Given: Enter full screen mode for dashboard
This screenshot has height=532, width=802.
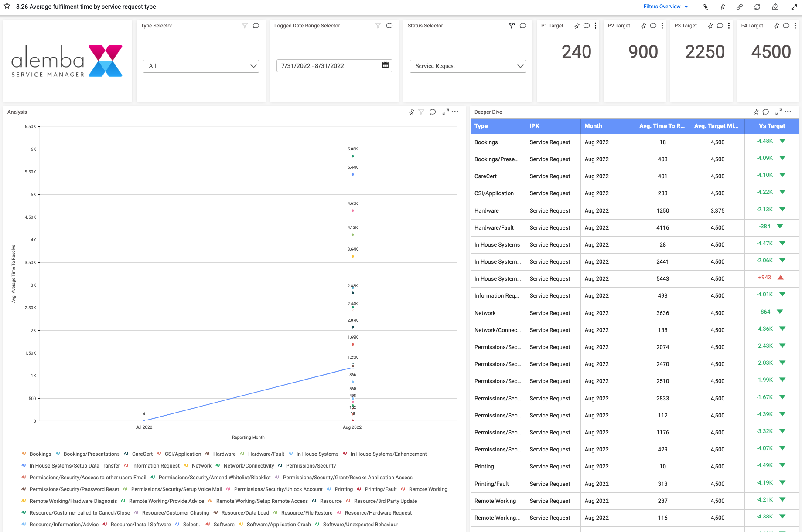Looking at the screenshot, I should (794, 7).
